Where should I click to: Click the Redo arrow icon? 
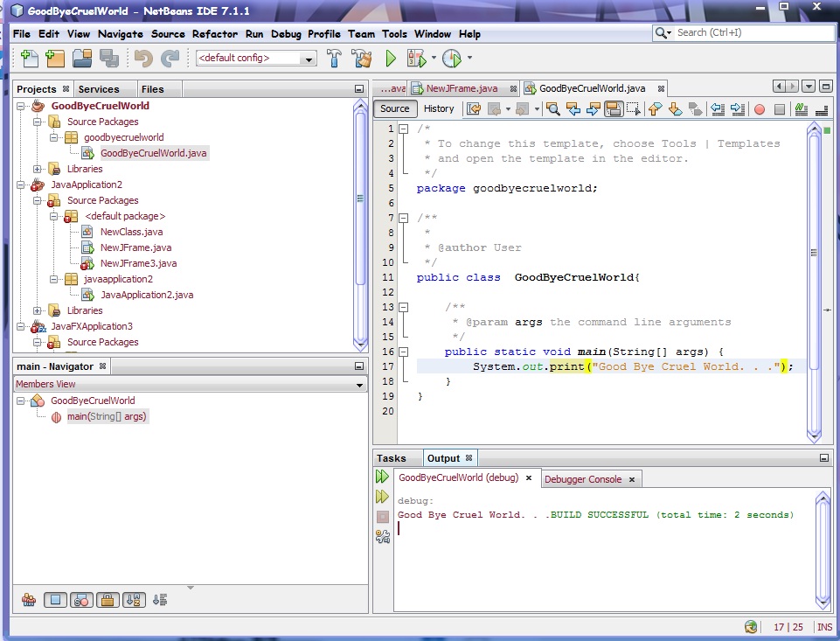[x=170, y=58]
